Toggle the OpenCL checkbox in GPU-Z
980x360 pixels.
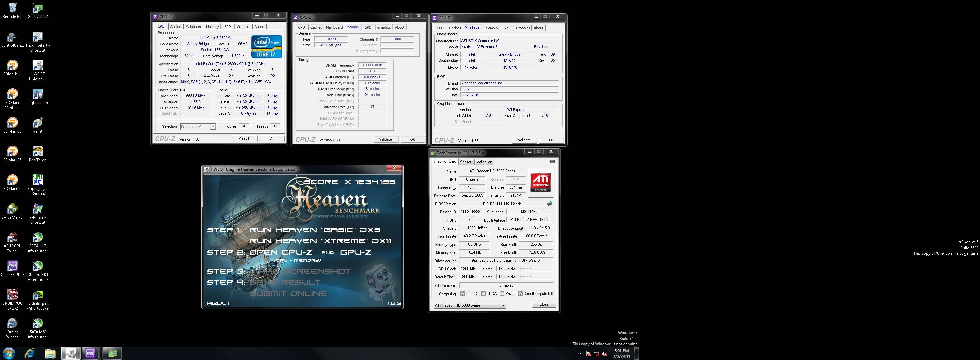(x=463, y=294)
